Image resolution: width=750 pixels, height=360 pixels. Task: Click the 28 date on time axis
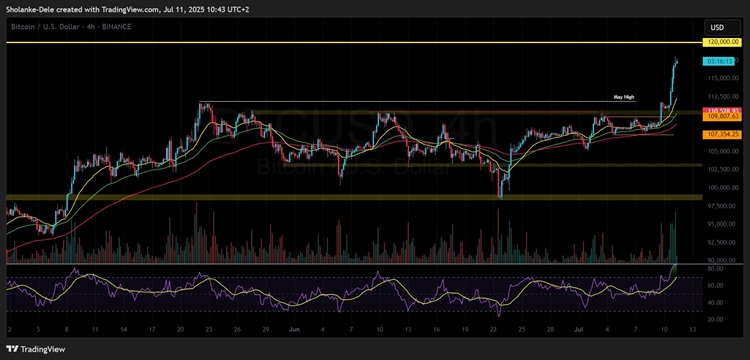click(x=551, y=330)
